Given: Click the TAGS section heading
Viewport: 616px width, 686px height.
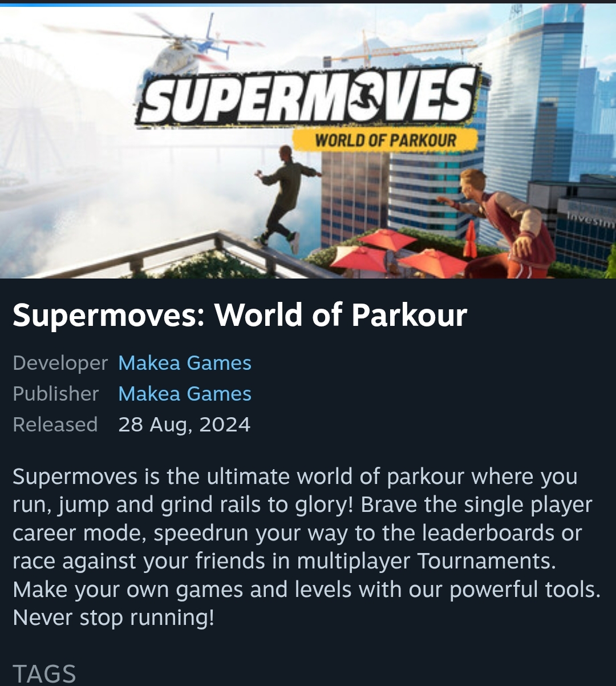Looking at the screenshot, I should click(x=44, y=674).
